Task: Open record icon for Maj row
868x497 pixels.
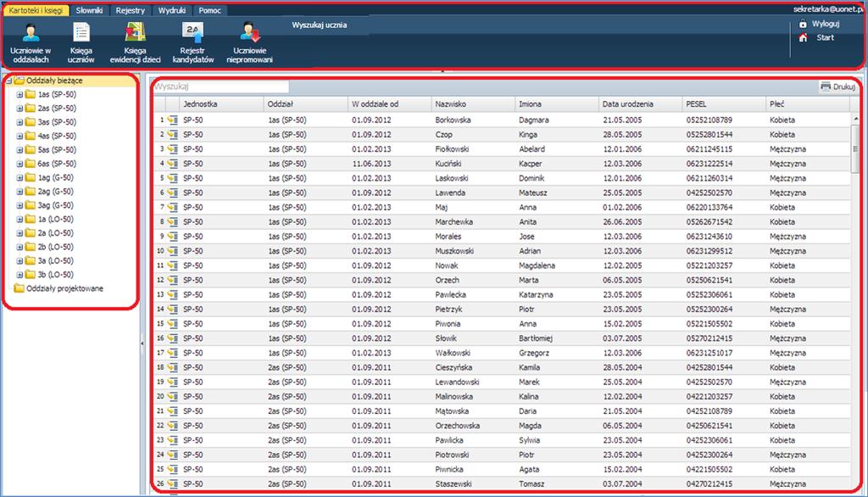Action: click(173, 207)
